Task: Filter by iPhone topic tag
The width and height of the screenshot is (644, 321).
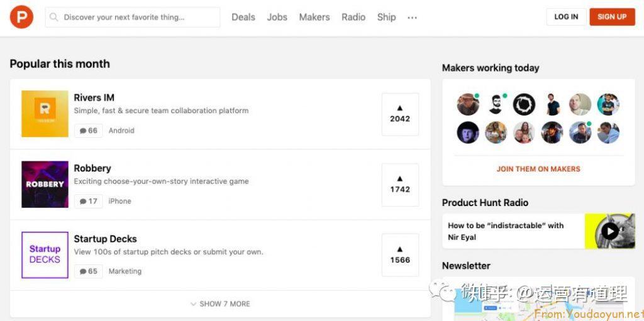Action: click(x=119, y=201)
